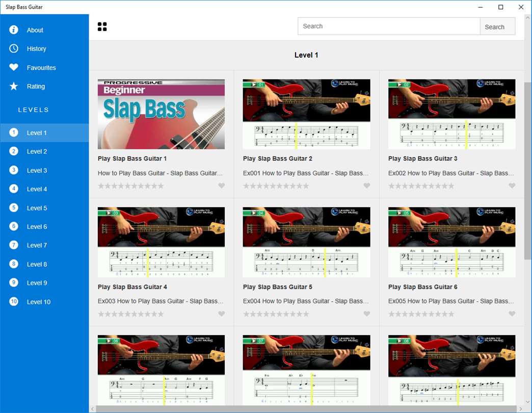532x413 pixels.
Task: Open the video thumbnail numbered 04
Action: [306, 242]
